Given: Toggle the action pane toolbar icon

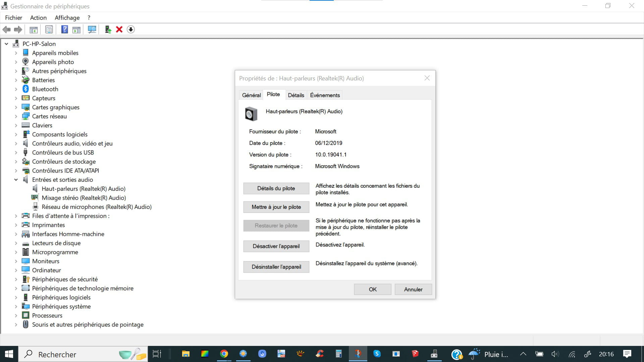Looking at the screenshot, I should [76, 29].
